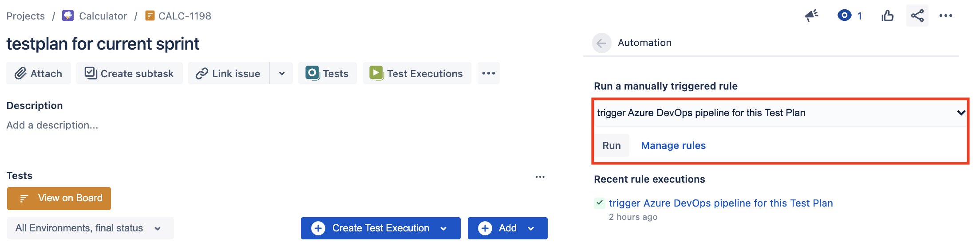The width and height of the screenshot is (980, 250).
Task: Open top-right more actions ellipsis
Action: point(946,16)
